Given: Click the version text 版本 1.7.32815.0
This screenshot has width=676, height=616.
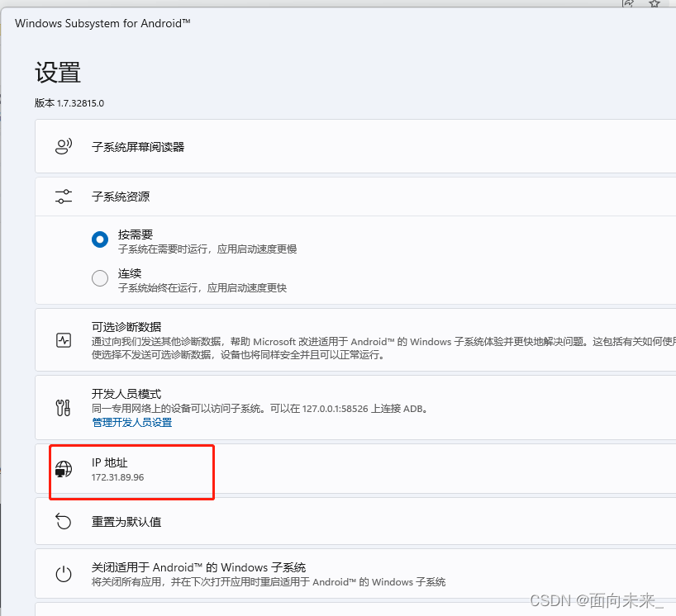Looking at the screenshot, I should point(69,103).
